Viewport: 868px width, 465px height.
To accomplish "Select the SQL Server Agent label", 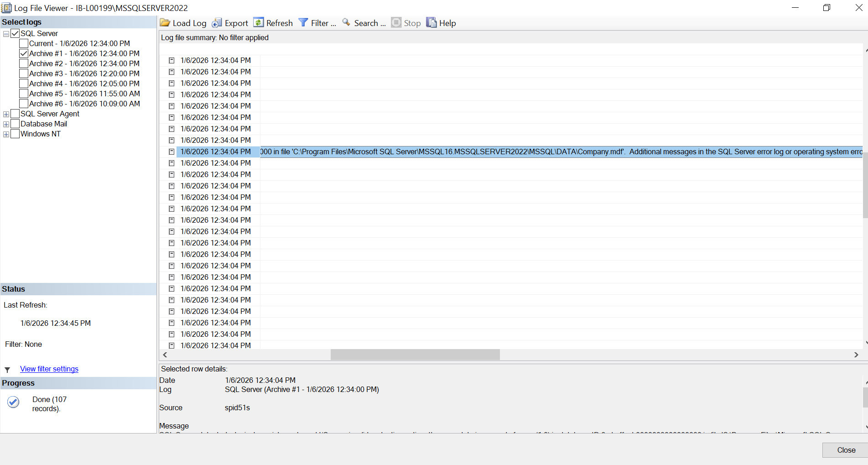I will click(x=50, y=114).
